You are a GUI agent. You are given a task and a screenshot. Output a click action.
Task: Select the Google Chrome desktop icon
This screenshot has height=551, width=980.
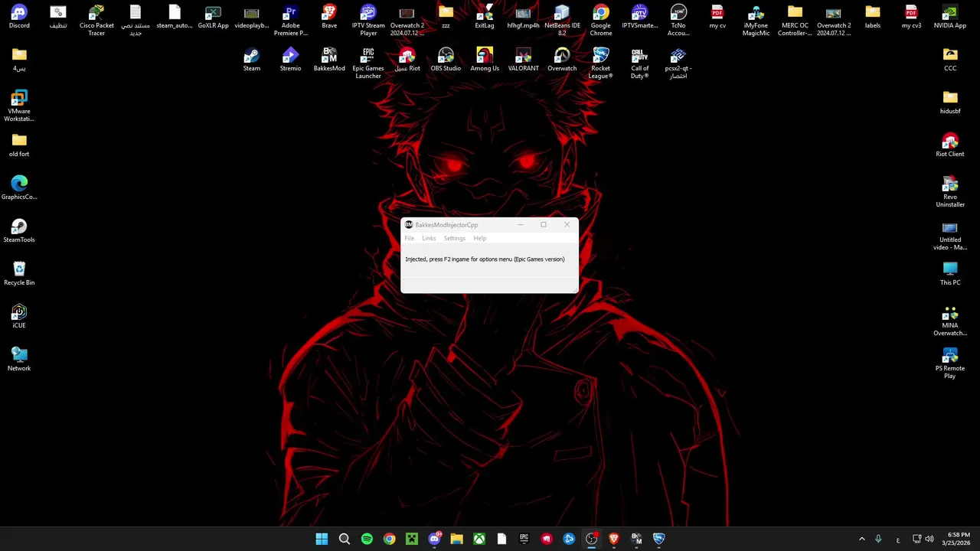point(601,21)
